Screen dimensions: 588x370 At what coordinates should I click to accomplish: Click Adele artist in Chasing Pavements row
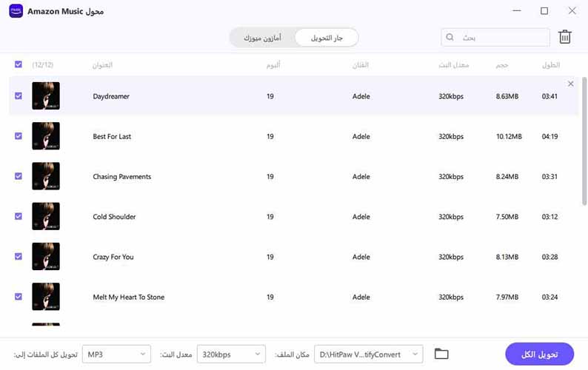coord(361,177)
